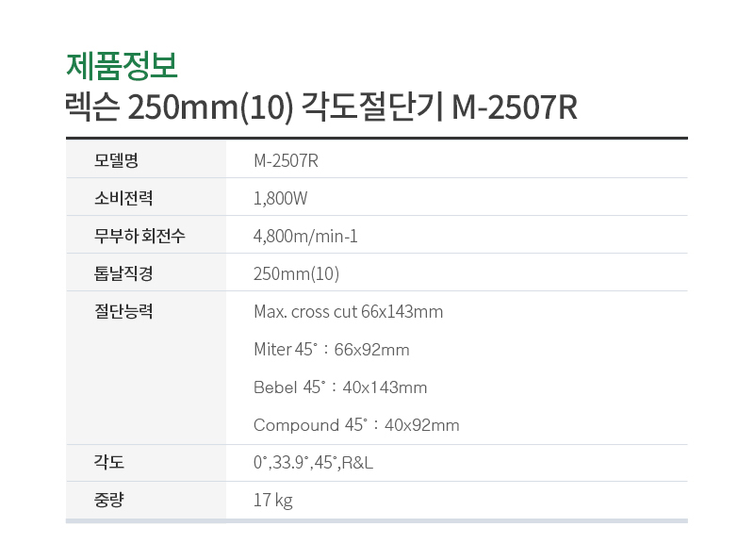Click the 1,800W power value

click(x=280, y=198)
